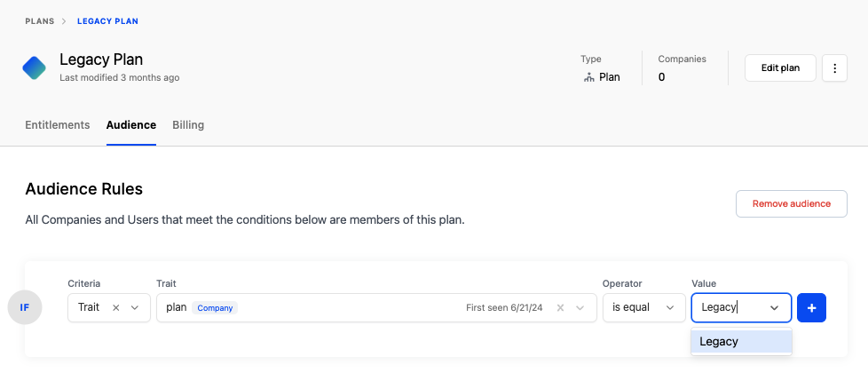Click the IF condition badge
The width and height of the screenshot is (868, 381).
(25, 307)
